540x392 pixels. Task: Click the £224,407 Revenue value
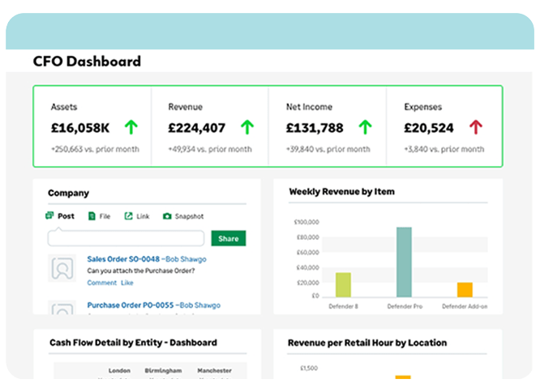click(x=197, y=128)
